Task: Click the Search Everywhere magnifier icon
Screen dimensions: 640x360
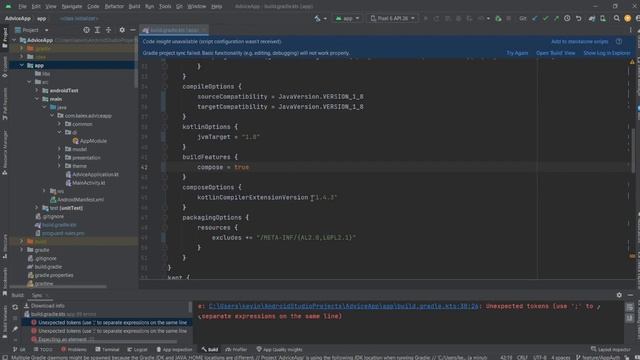Action: tap(617, 18)
